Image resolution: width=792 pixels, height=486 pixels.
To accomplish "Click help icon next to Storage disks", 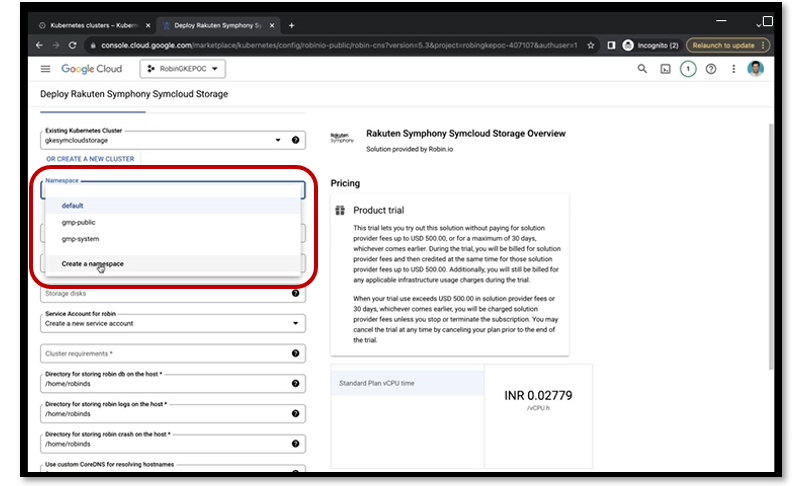I will pyautogui.click(x=295, y=293).
